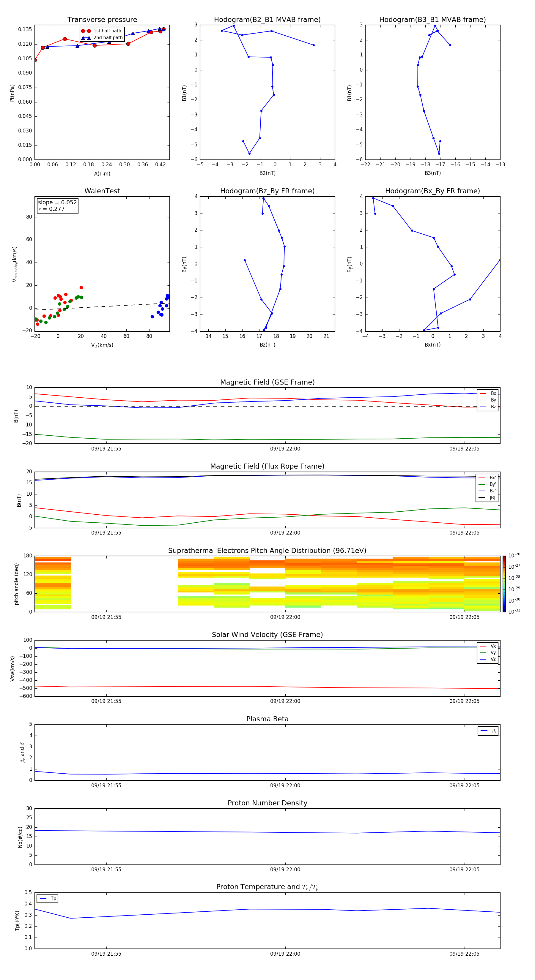Click the Vy legend entry

click(488, 653)
